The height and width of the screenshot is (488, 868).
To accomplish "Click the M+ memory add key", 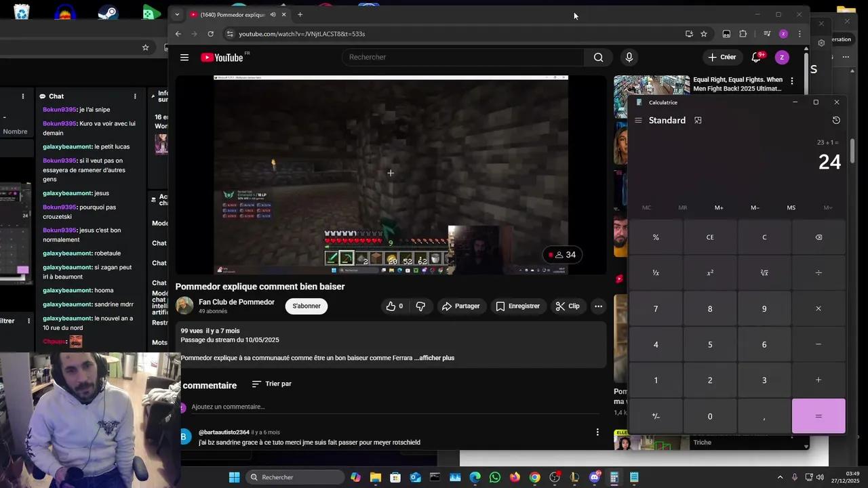I will tap(719, 208).
